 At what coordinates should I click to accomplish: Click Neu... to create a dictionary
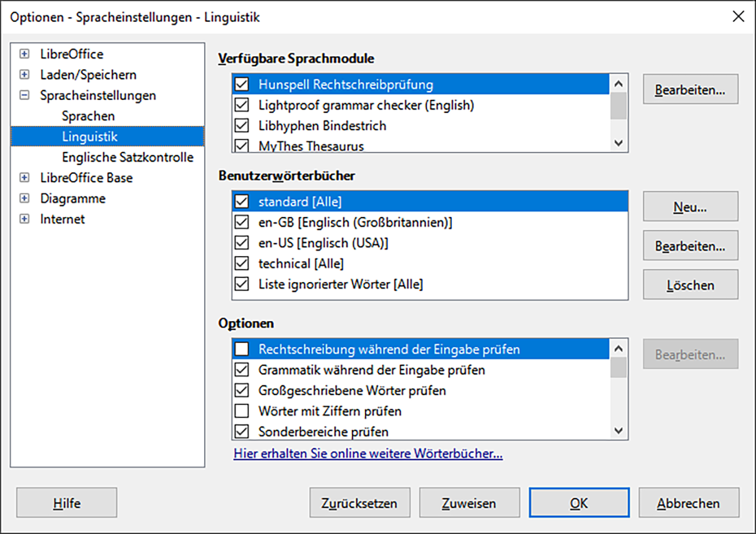pyautogui.click(x=690, y=207)
